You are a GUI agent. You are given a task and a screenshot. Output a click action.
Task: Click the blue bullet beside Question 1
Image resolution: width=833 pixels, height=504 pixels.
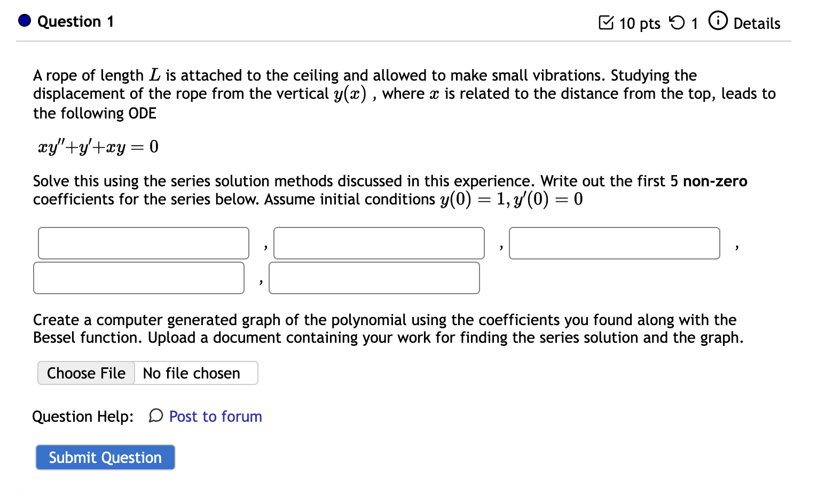[x=23, y=21]
